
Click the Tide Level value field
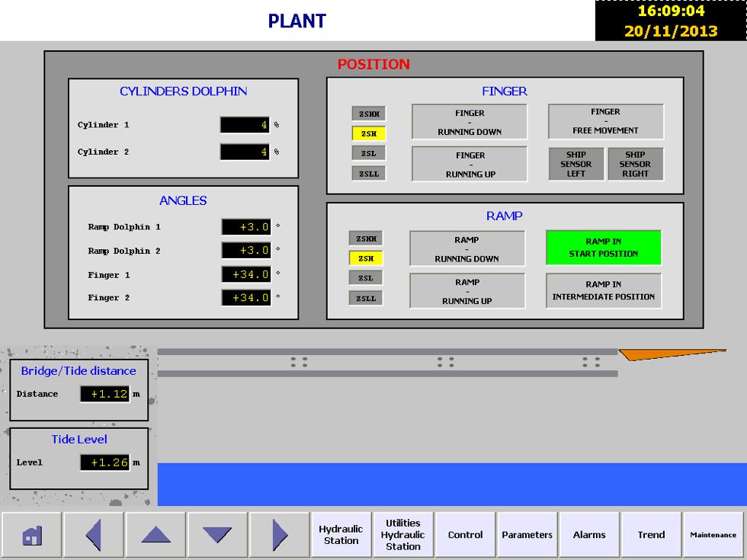(x=104, y=462)
